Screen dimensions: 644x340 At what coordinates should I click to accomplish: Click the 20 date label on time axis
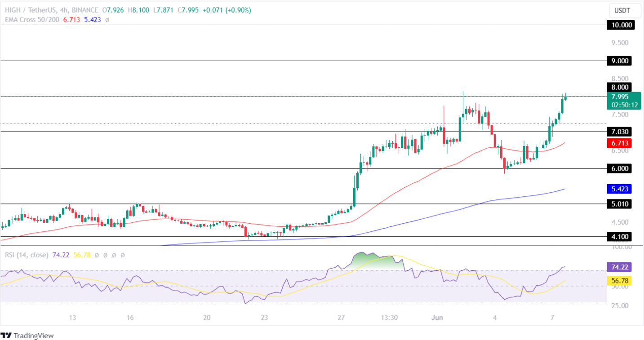[207, 318]
